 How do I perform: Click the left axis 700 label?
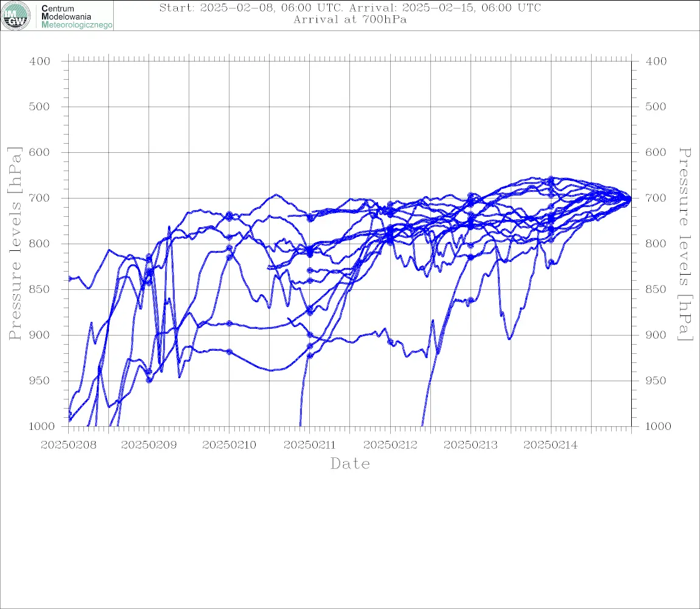click(x=40, y=197)
